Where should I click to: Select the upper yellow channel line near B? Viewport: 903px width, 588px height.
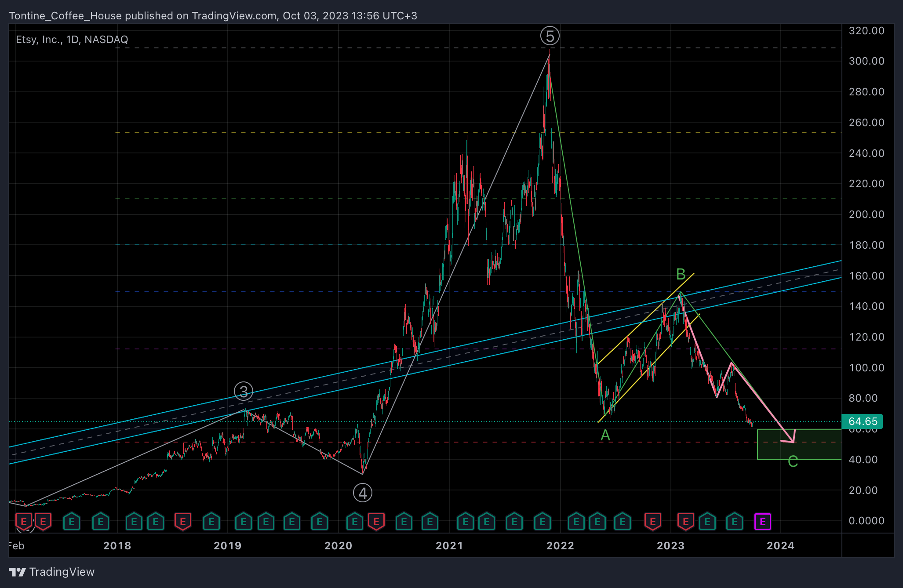pyautogui.click(x=645, y=319)
